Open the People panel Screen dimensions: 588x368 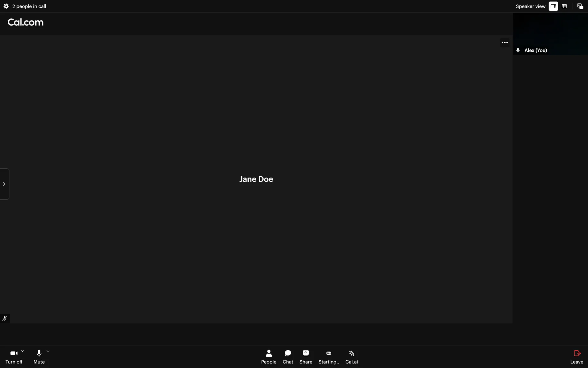269,357
